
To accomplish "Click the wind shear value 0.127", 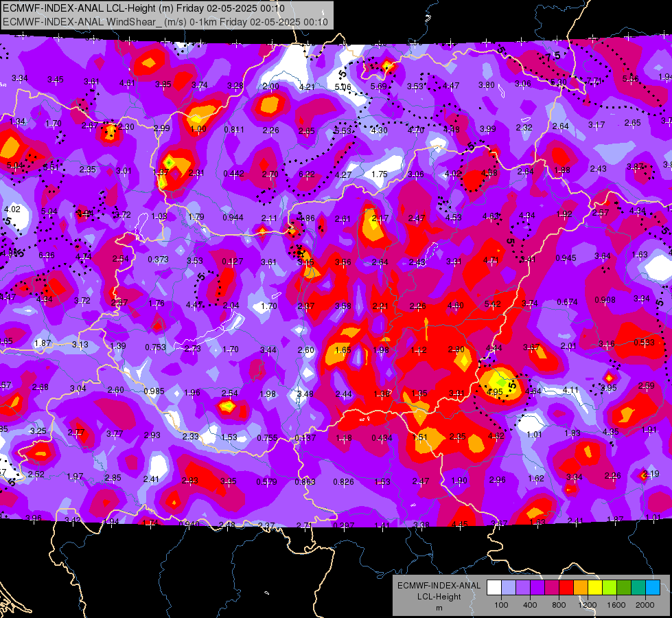I will pyautogui.click(x=232, y=261).
